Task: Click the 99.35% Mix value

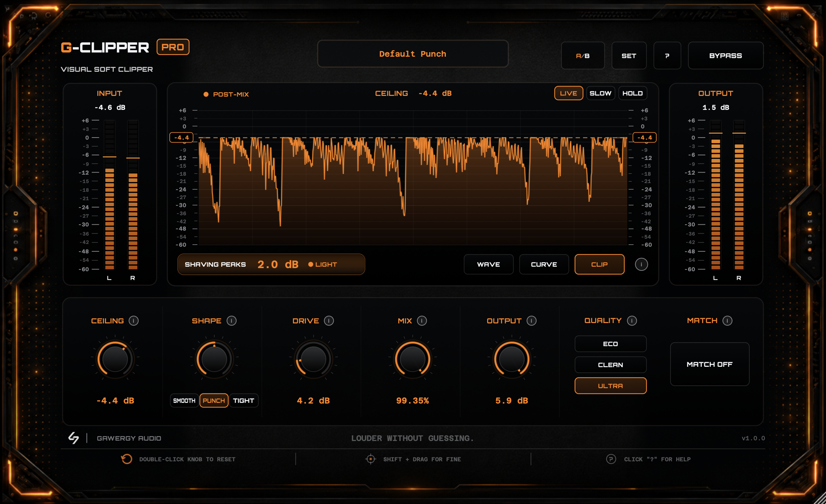Action: click(x=413, y=400)
